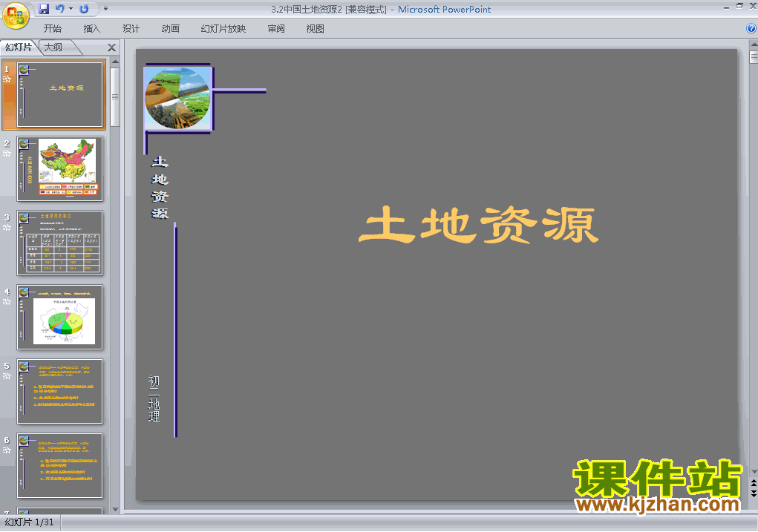758x532 pixels.
Task: Click animation star icon beside slide 2
Action: click(x=7, y=153)
